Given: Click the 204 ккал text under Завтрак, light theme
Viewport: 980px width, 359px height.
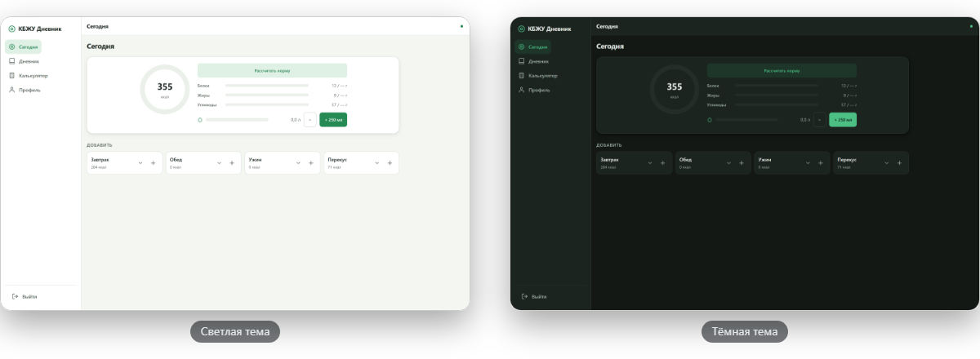Looking at the screenshot, I should [x=98, y=166].
